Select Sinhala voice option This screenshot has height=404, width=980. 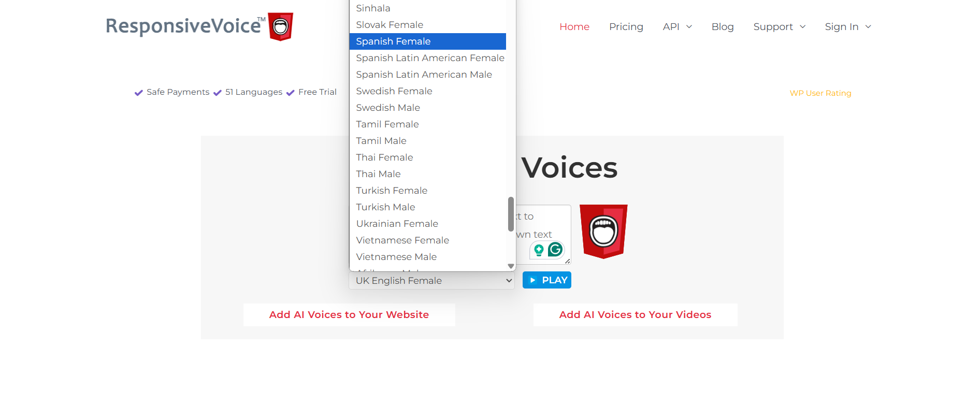[x=428, y=8]
